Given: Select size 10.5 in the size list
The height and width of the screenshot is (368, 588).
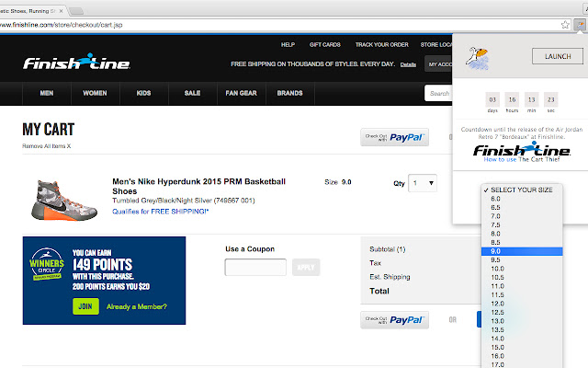Looking at the screenshot, I should [522, 278].
